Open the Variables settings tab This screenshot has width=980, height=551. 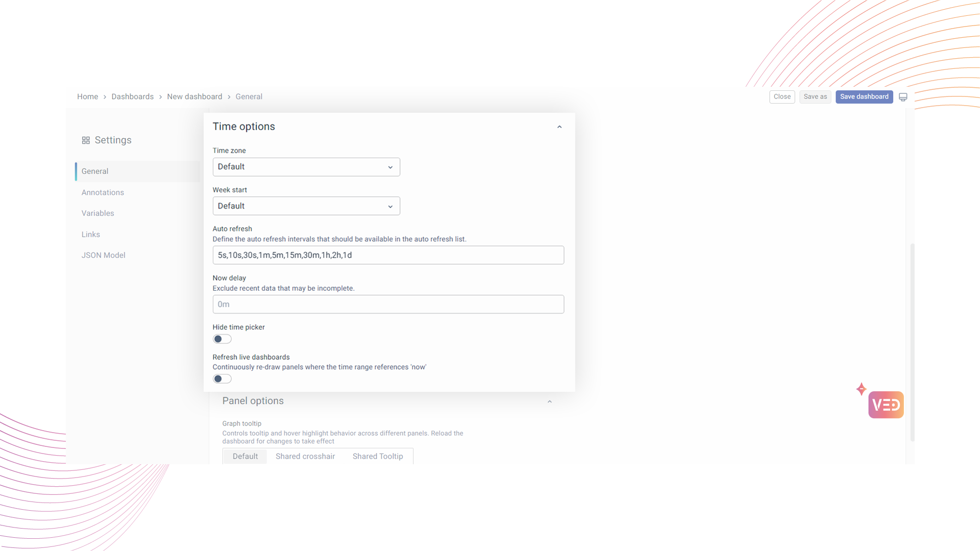click(x=97, y=213)
